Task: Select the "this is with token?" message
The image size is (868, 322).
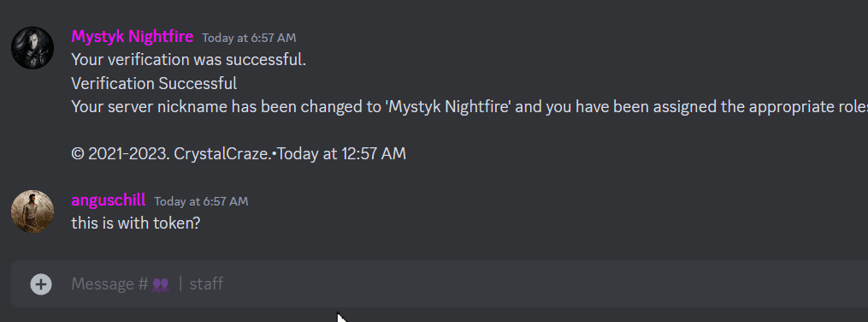Action: pos(136,224)
